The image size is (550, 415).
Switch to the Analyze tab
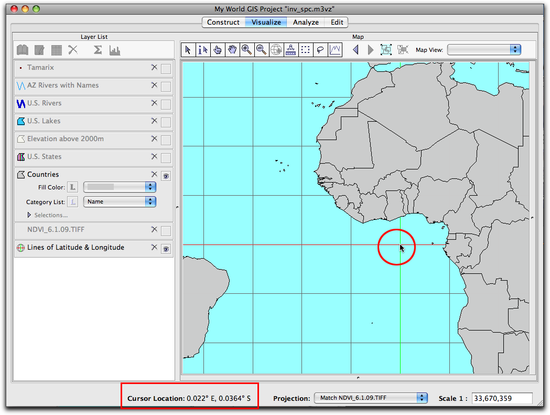(306, 22)
